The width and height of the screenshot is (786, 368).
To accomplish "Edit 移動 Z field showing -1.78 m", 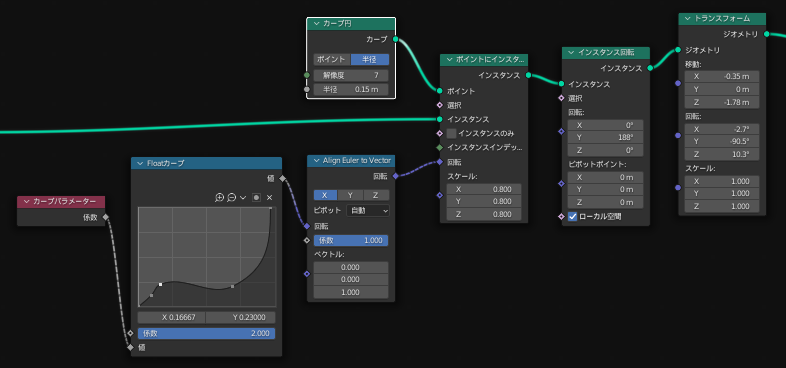I will click(x=722, y=102).
